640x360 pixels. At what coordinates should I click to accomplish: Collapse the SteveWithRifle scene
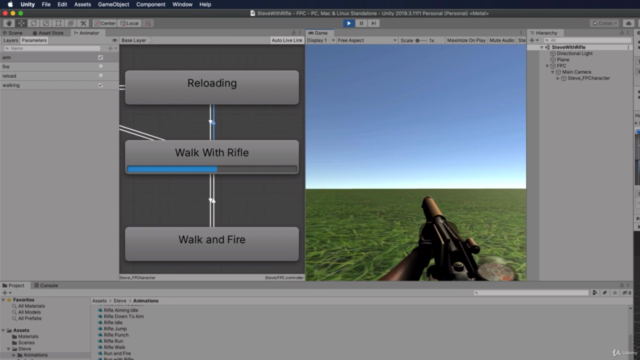coord(542,47)
